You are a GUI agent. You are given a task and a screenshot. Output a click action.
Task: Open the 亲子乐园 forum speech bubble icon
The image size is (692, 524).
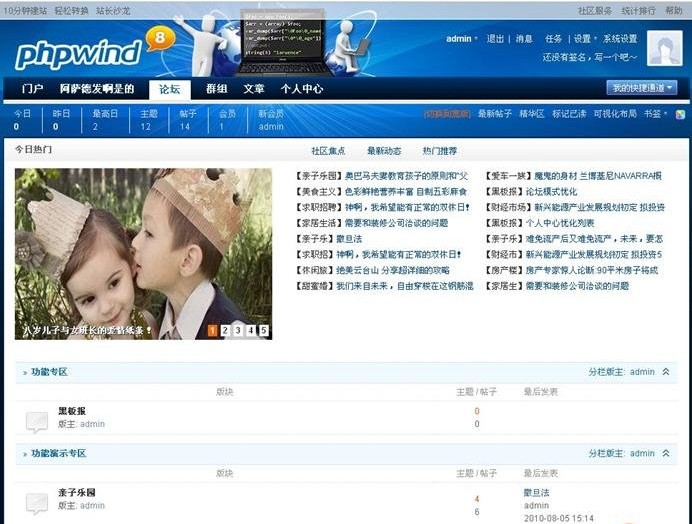click(x=37, y=503)
